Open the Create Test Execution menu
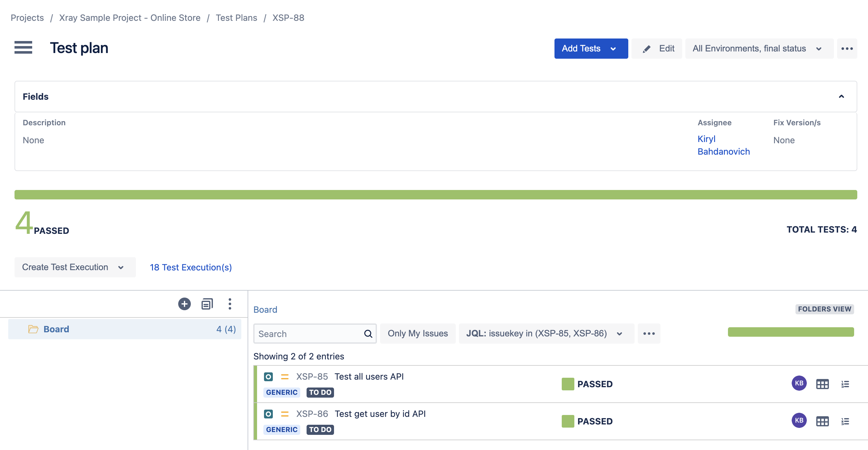This screenshot has width=868, height=450. pyautogui.click(x=121, y=266)
